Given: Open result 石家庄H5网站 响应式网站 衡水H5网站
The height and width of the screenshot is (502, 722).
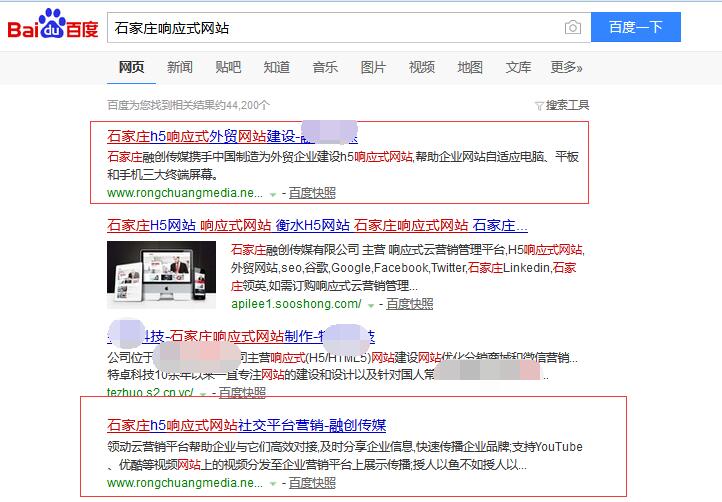Looking at the screenshot, I should (x=317, y=225).
